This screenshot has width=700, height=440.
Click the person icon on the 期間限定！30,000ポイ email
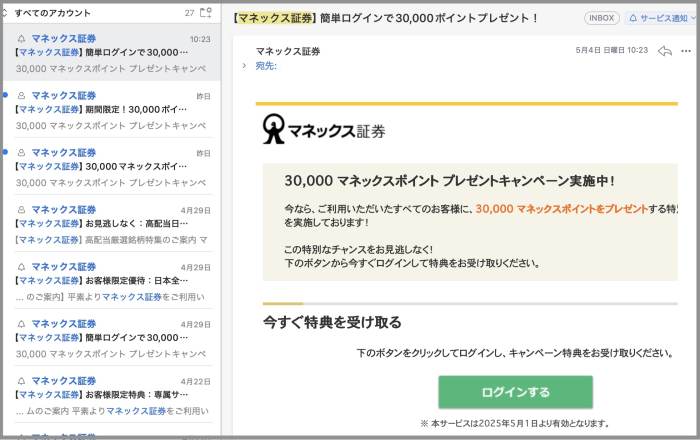pos(21,95)
